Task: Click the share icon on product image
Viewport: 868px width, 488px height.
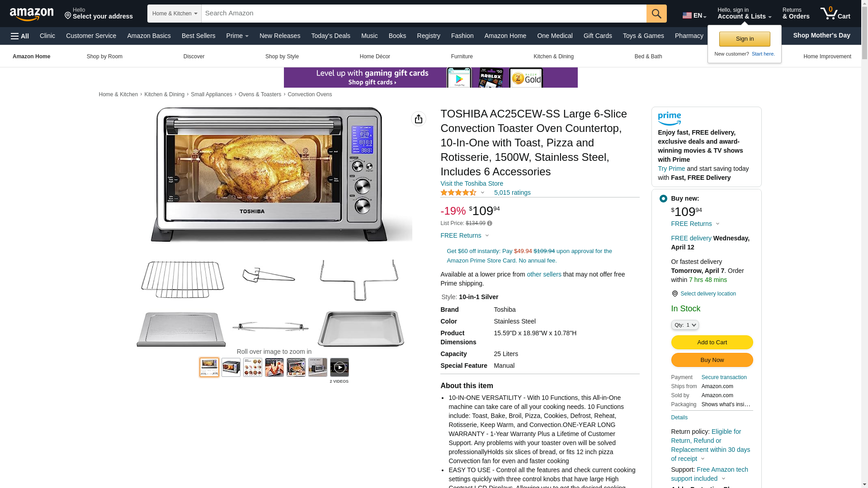Action: pyautogui.click(x=419, y=119)
